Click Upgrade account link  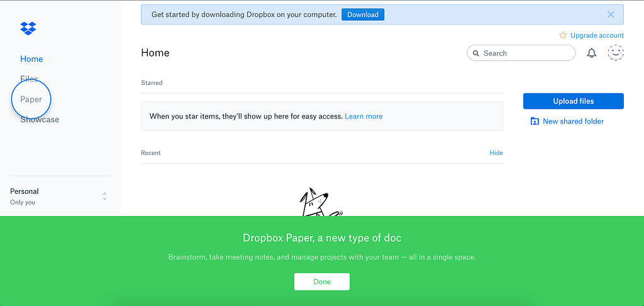coord(597,35)
